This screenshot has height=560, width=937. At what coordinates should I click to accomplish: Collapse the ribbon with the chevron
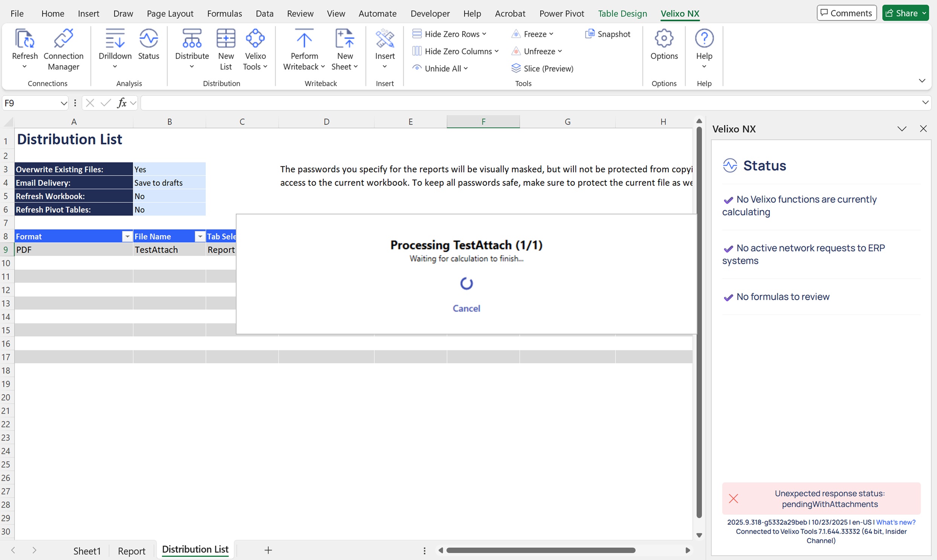coord(922,80)
